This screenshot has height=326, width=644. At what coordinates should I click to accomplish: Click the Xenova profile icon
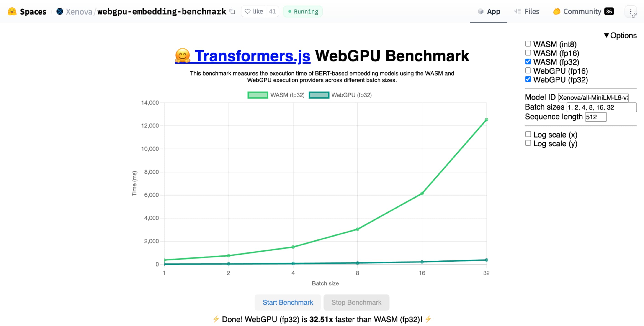click(59, 11)
